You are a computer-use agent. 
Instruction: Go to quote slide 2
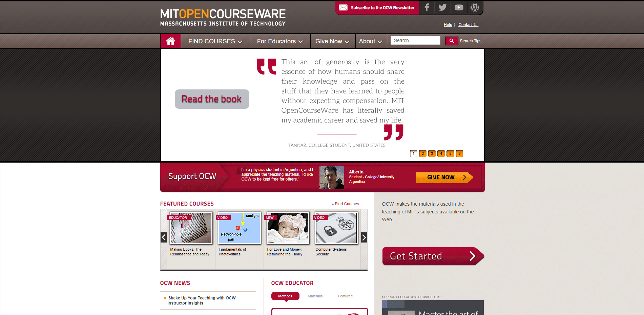click(423, 153)
